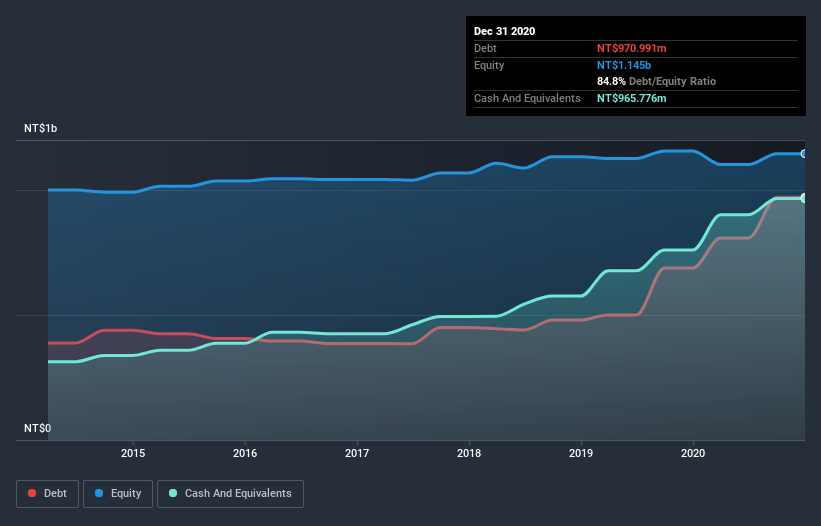Click the 2016 x-axis label

pyautogui.click(x=245, y=453)
